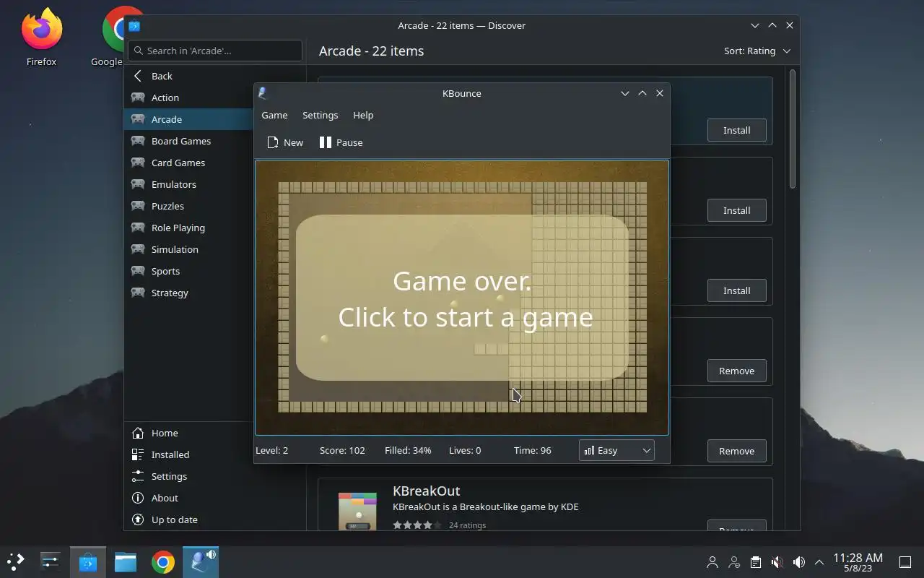Open the Card Games category

(189, 163)
